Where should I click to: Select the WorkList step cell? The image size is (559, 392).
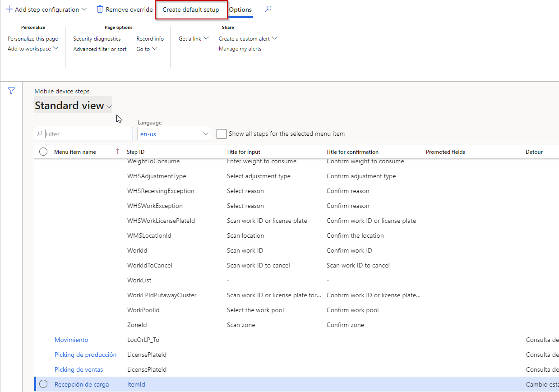click(139, 280)
